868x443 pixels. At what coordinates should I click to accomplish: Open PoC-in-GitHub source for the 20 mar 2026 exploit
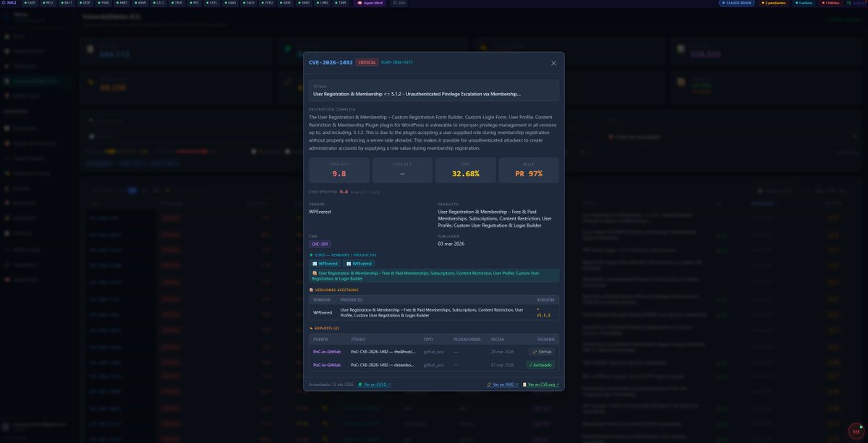327,352
